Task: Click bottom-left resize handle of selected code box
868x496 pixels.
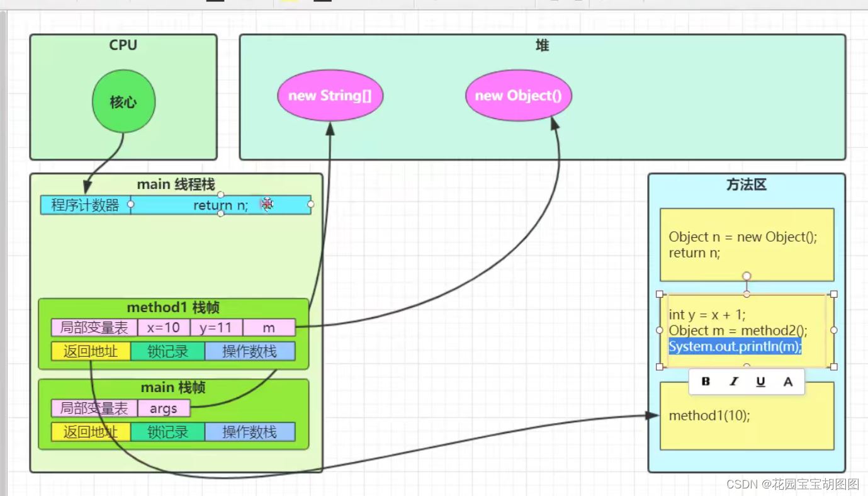Action: click(660, 366)
